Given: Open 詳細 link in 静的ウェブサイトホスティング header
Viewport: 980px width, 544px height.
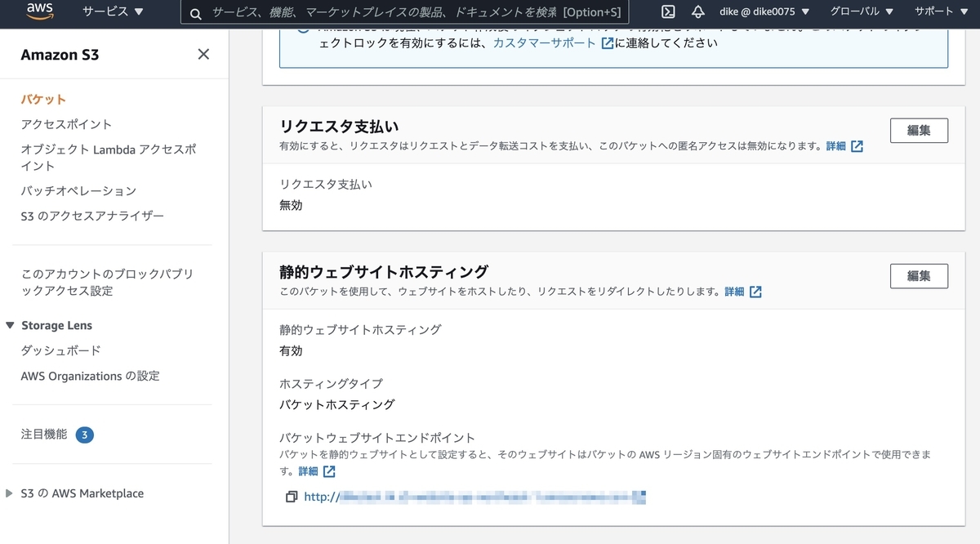Looking at the screenshot, I should pos(734,292).
